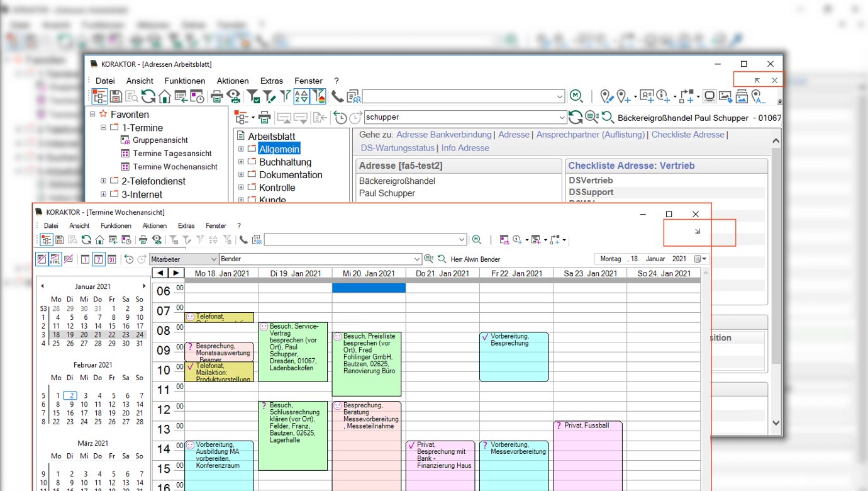Switch calendar to 1-day view button
Image resolution: width=868 pixels, height=491 pixels.
pos(85,259)
